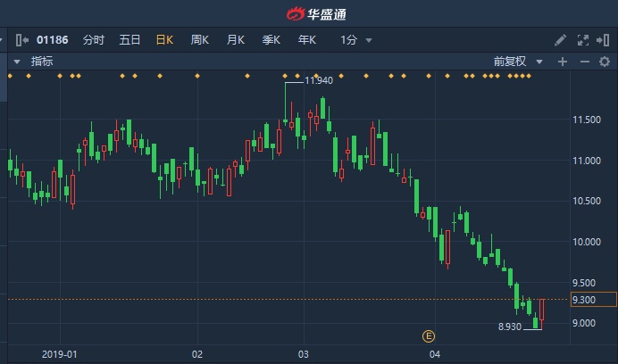Select the 周K weekly candlestick tab
The height and width of the screenshot is (364, 618).
(x=199, y=40)
